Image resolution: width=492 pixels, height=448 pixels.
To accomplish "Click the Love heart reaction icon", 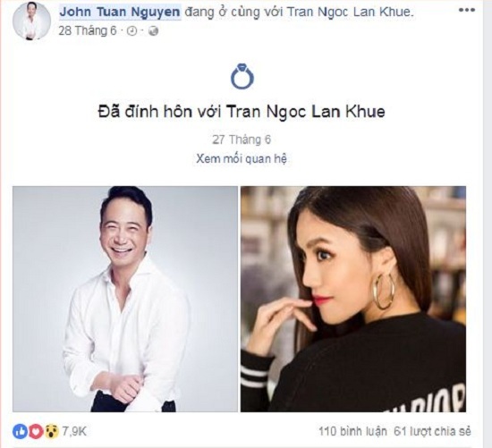I will (x=36, y=432).
